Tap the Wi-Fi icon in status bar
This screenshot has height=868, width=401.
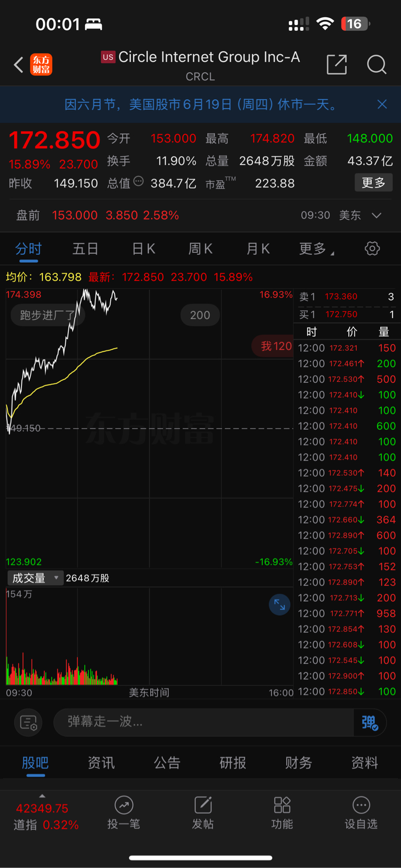click(325, 24)
